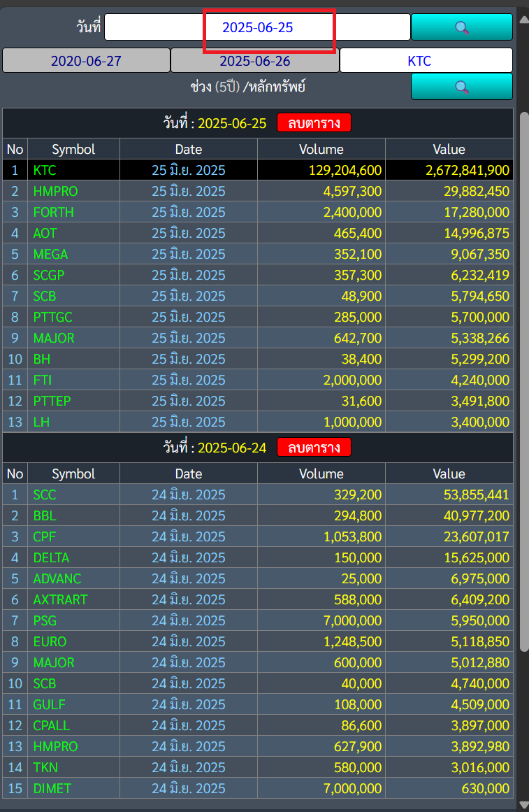Select GULF symbol in the table

point(49,704)
